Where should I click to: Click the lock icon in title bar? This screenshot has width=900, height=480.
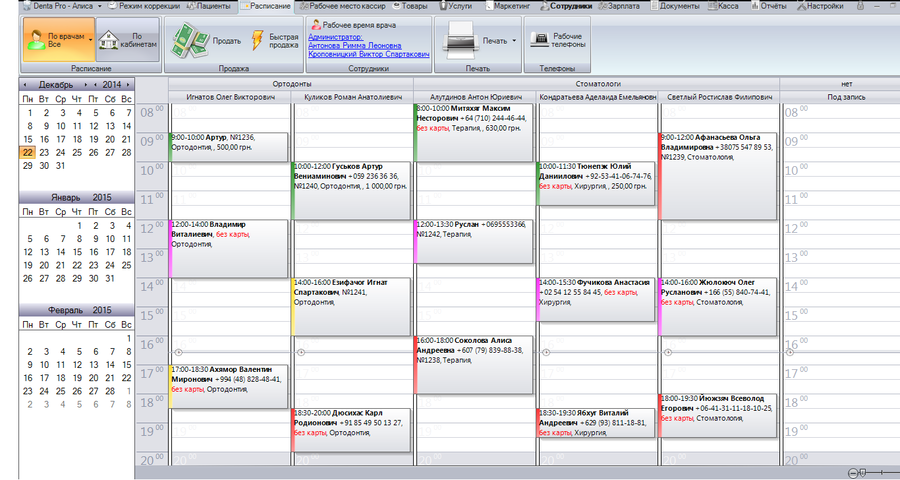pyautogui.click(x=860, y=6)
